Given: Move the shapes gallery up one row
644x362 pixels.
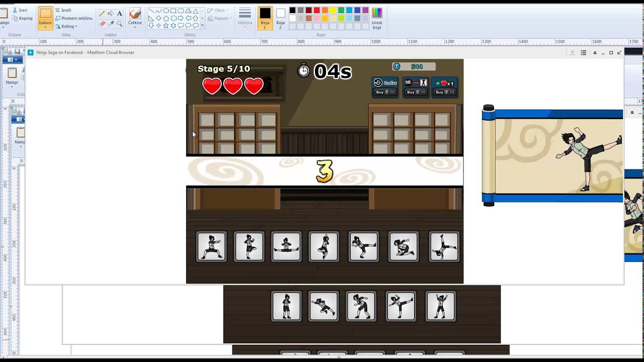Looking at the screenshot, I should point(202,11).
